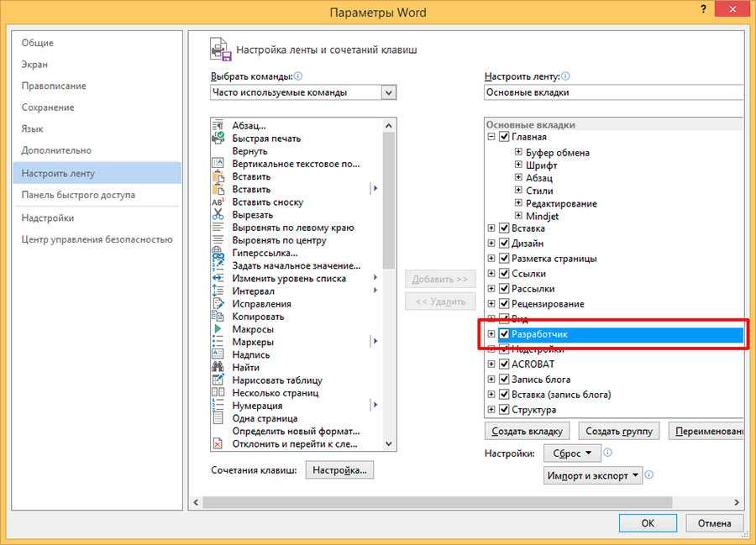
Task: Select the Копировать icon
Action: (218, 317)
